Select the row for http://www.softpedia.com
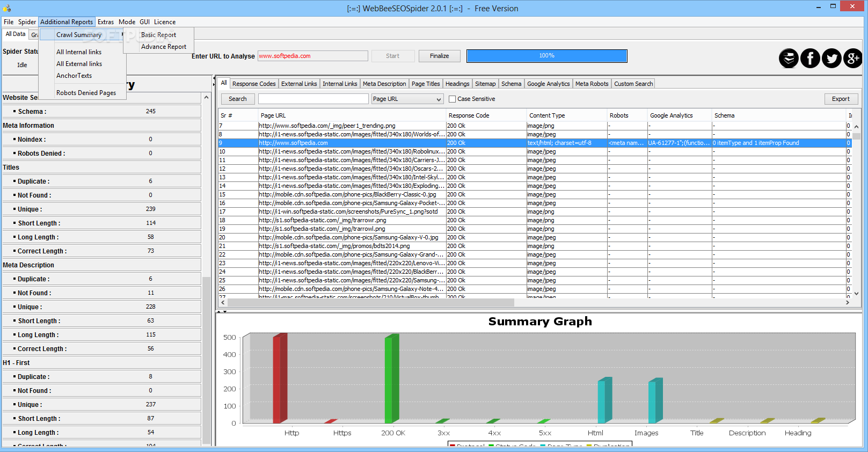The width and height of the screenshot is (868, 452). click(x=535, y=143)
